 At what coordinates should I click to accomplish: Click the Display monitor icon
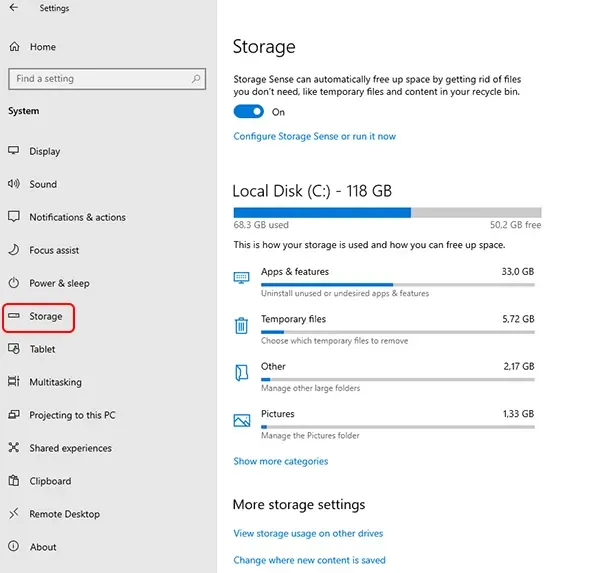pyautogui.click(x=14, y=151)
